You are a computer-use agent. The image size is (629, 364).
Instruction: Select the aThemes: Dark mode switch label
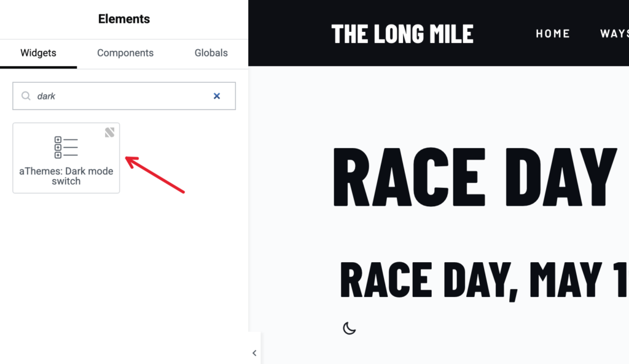click(66, 176)
